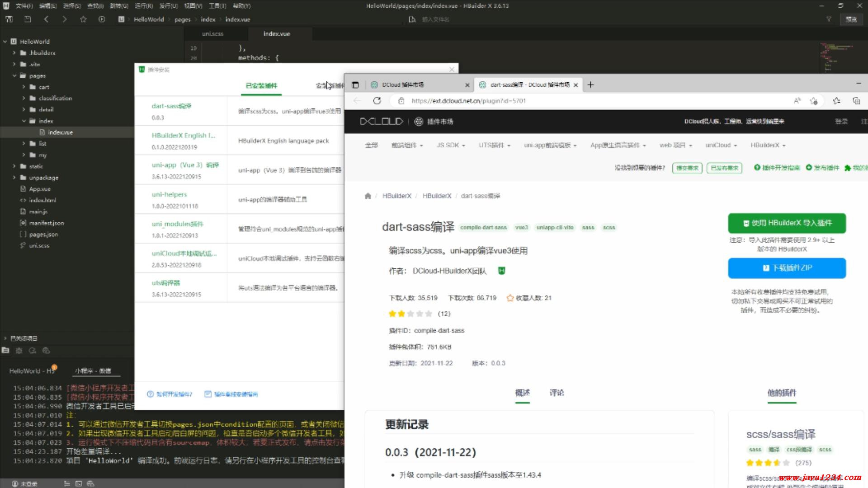
Task: Open the uniCloud dropdown in web navigation
Action: point(721,145)
